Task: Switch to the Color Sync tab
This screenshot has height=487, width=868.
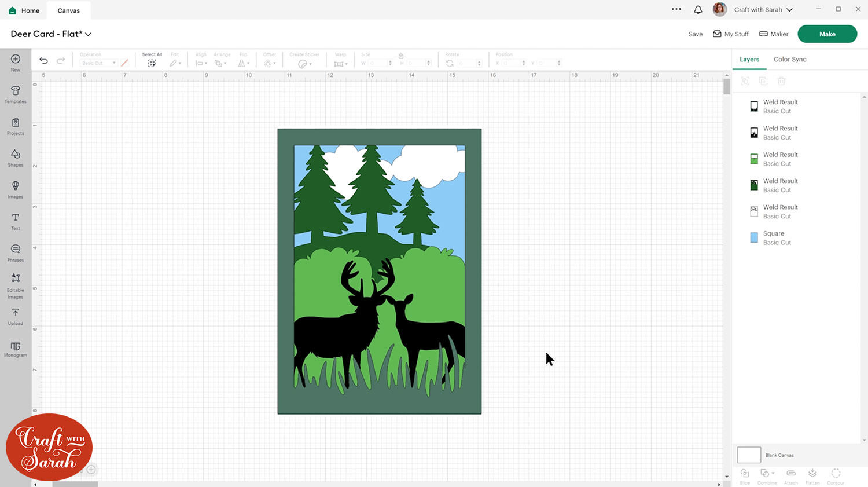Action: (789, 59)
